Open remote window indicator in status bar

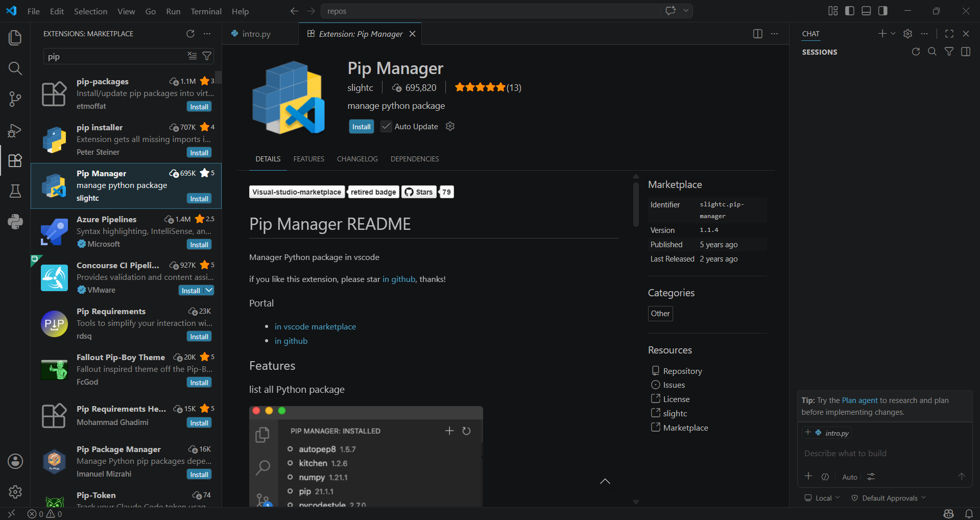[11, 514]
